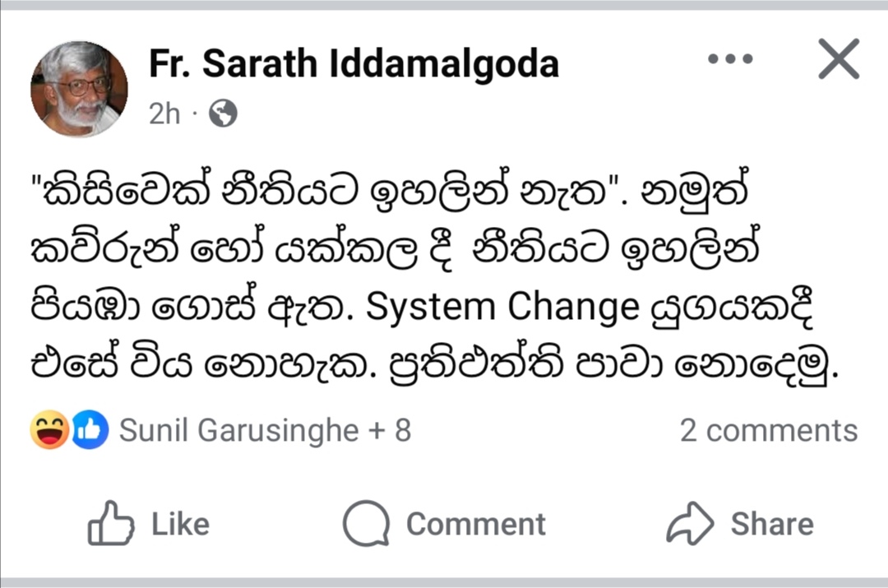Screen dimensions: 888x588
Task: Click the blue thumbs-up reaction badge
Action: point(90,430)
